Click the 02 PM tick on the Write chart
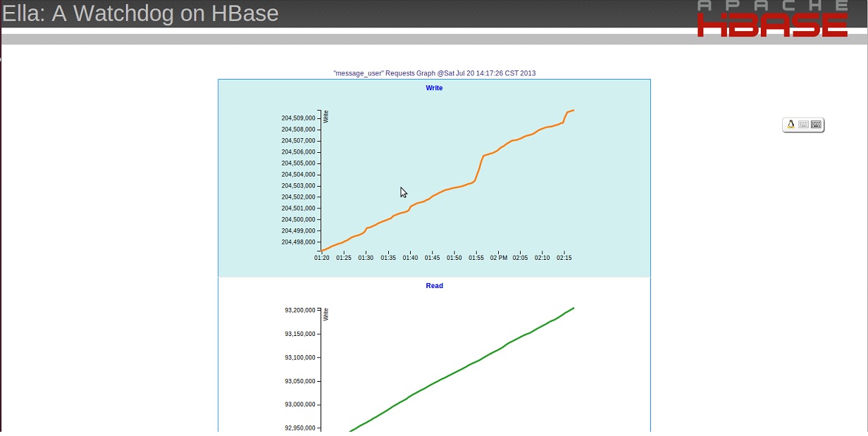Screen dimensions: 868x436 pyautogui.click(x=498, y=258)
